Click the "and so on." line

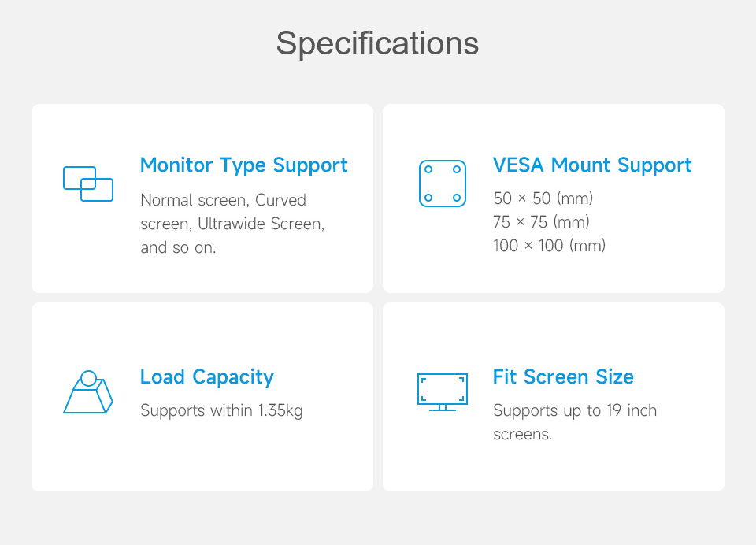coord(178,247)
